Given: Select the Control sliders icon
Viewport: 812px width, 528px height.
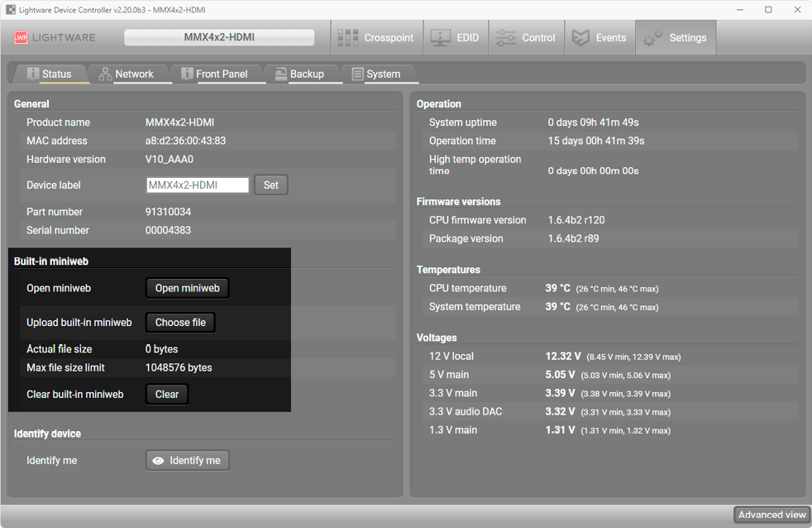Looking at the screenshot, I should point(505,37).
